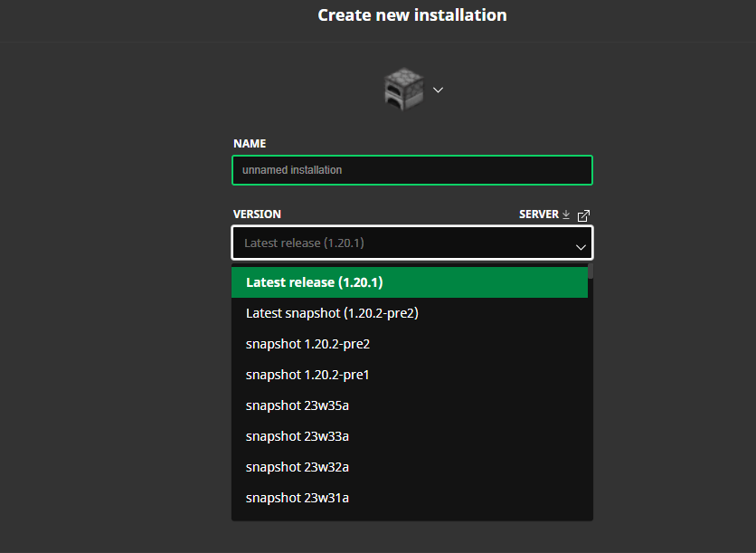Screen dimensions: 756x553
Task: Focus the unnamed installation name field
Action: [x=412, y=170]
